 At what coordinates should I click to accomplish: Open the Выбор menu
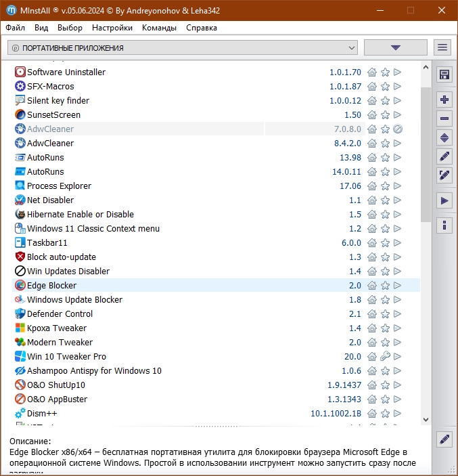pyautogui.click(x=70, y=28)
